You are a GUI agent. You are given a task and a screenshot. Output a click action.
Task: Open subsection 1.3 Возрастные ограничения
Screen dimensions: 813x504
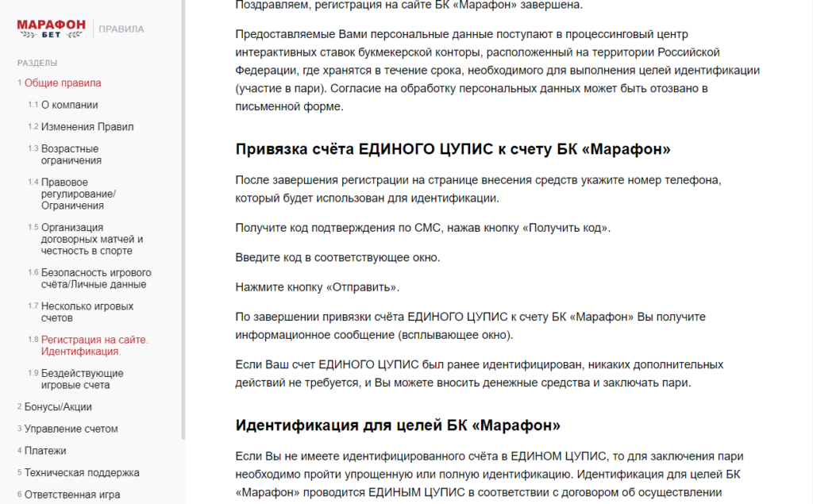point(70,155)
